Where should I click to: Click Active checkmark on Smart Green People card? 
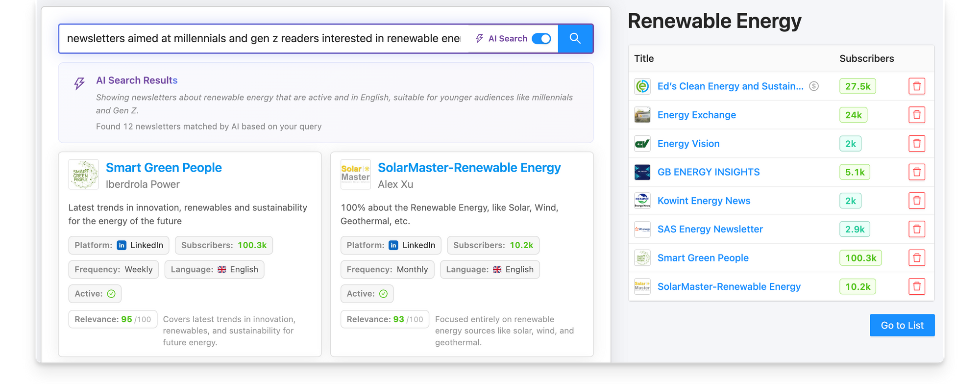coord(111,294)
